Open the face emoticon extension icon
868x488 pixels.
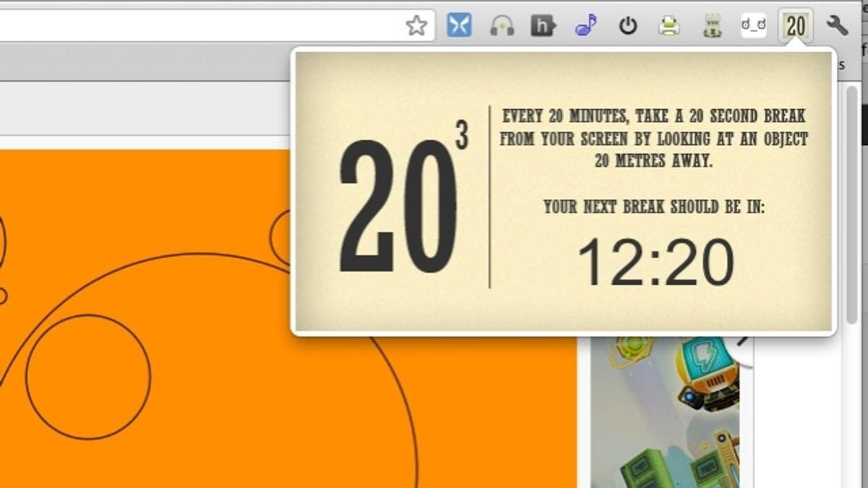click(754, 26)
